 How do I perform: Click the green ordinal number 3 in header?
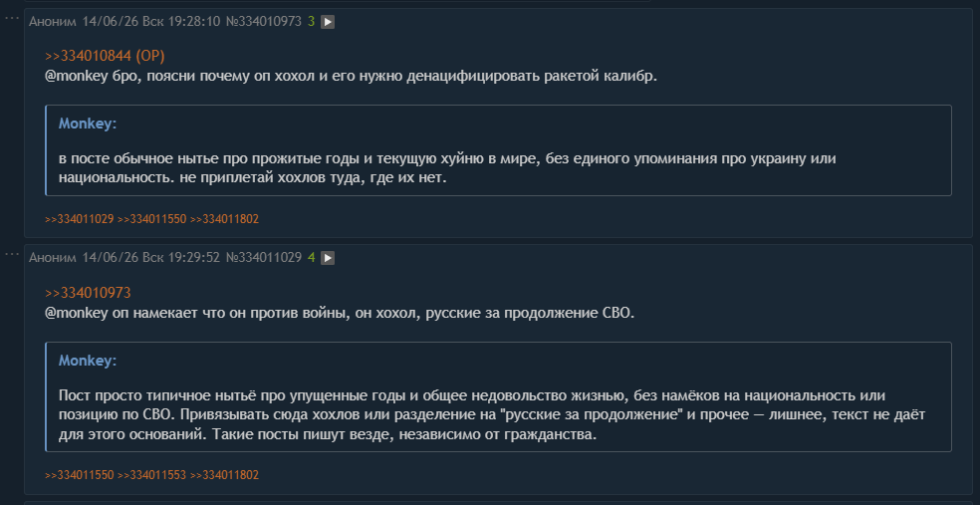click(312, 22)
